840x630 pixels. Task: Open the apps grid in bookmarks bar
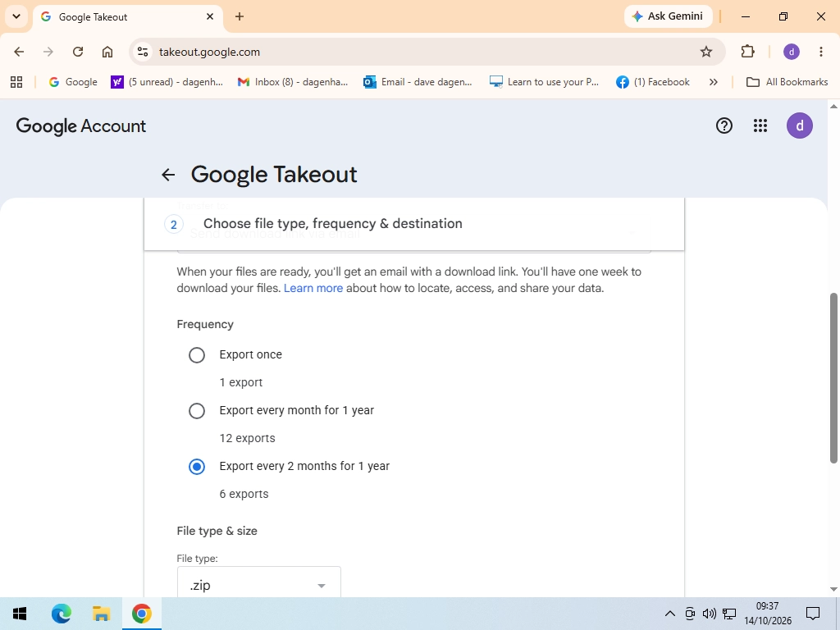pos(16,82)
